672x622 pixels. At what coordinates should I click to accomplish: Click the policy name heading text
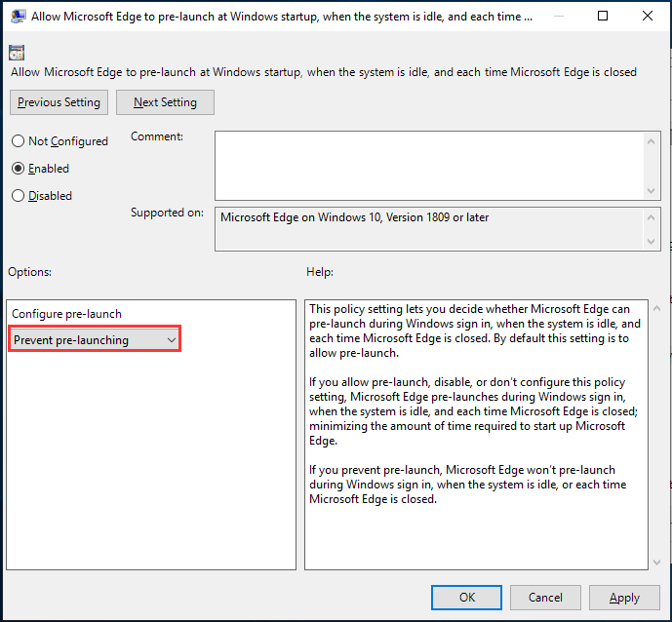click(324, 72)
